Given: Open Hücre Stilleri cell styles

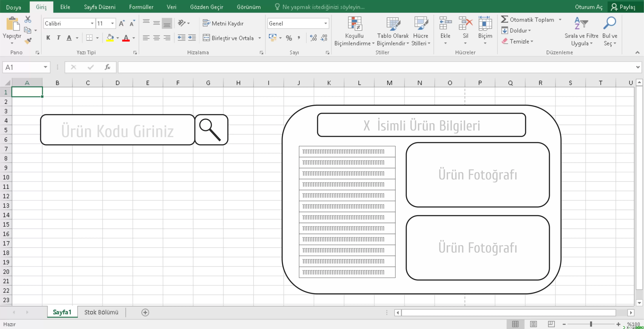Looking at the screenshot, I should coord(421,31).
